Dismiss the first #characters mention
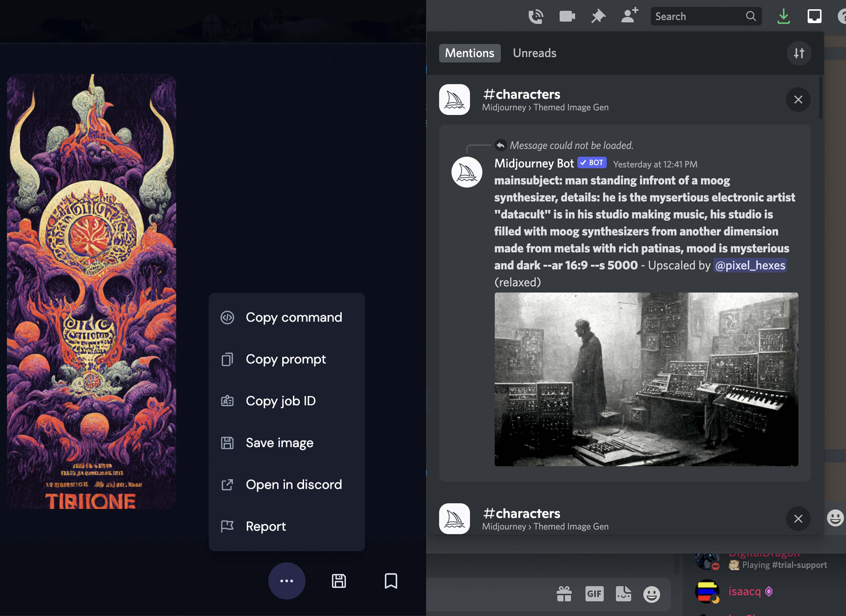The image size is (846, 616). [798, 100]
